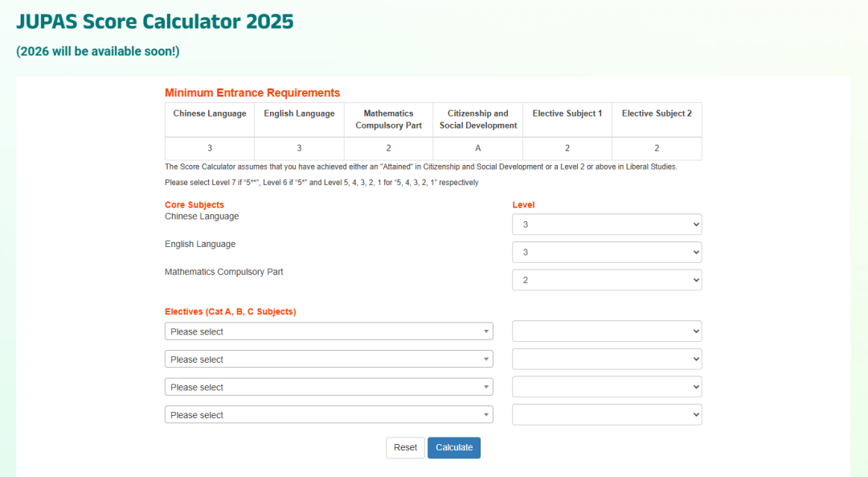
Task: Click the JUPAS Score Calculator 2025 heading
Action: [155, 22]
